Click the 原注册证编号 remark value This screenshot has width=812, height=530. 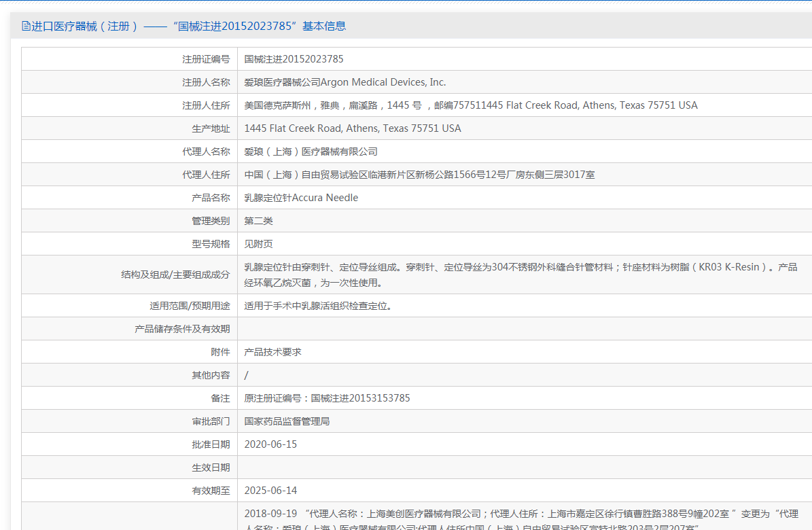327,398
